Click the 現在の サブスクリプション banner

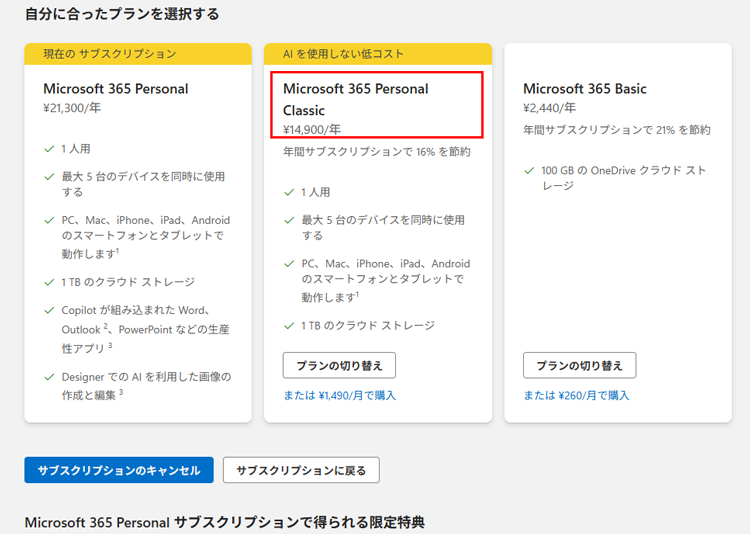click(x=138, y=54)
